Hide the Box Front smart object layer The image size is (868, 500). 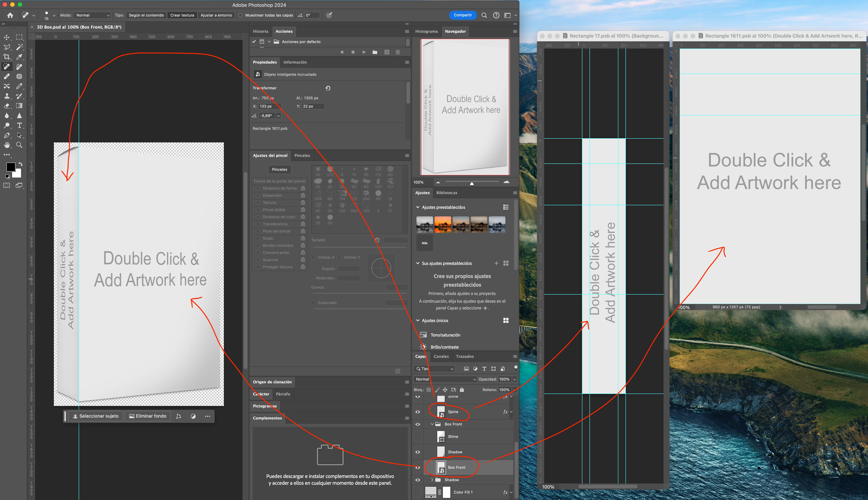(417, 467)
